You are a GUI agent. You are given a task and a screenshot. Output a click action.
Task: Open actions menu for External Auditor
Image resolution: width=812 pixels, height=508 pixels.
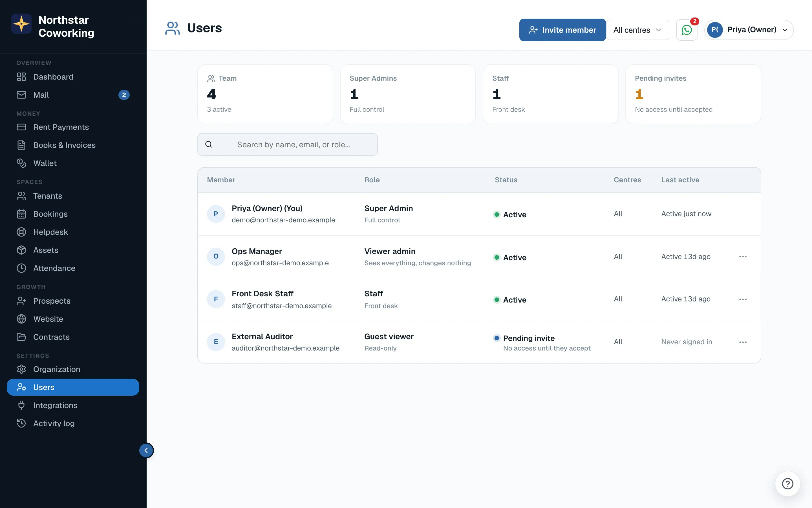coord(743,342)
